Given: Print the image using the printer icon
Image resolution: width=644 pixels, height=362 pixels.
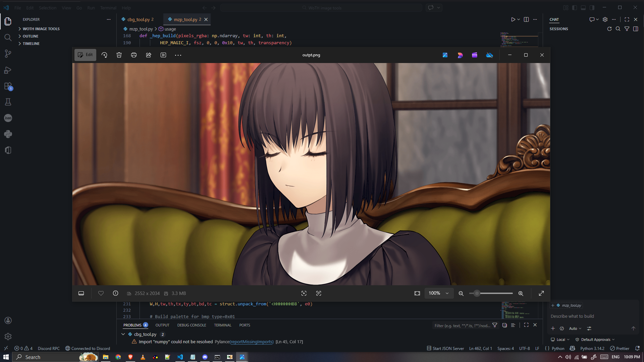Looking at the screenshot, I should 134,55.
